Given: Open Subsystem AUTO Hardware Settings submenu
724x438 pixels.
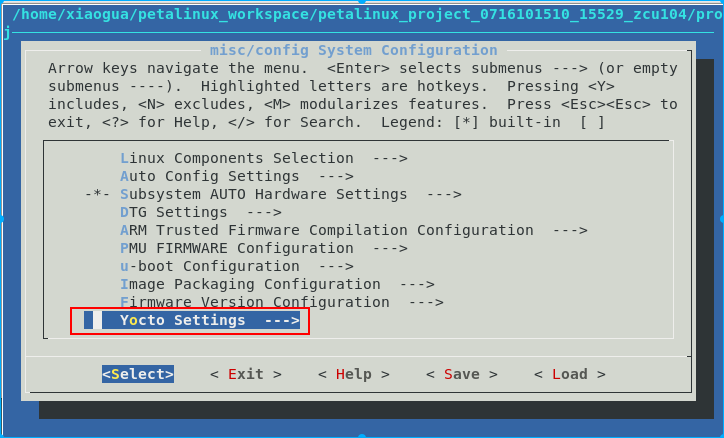Looking at the screenshot, I should click(x=291, y=194).
